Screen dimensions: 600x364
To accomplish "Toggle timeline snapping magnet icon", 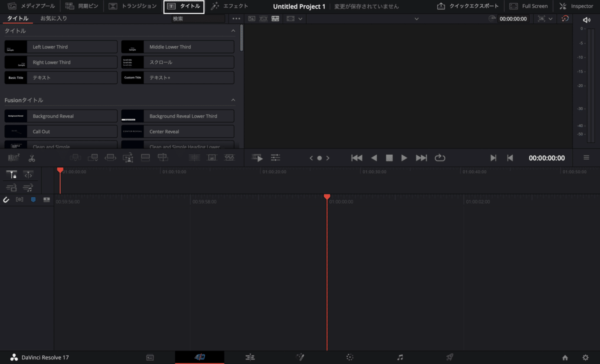I will (x=6, y=199).
